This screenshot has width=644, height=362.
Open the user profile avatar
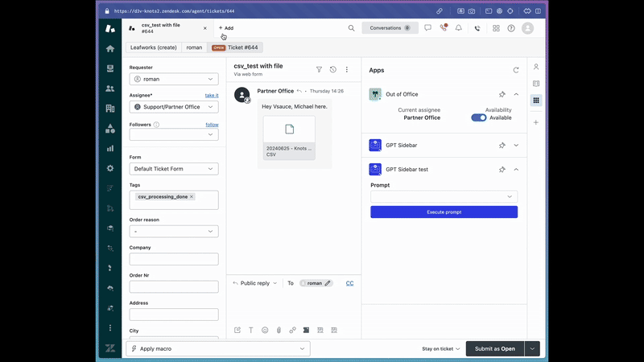pyautogui.click(x=527, y=28)
